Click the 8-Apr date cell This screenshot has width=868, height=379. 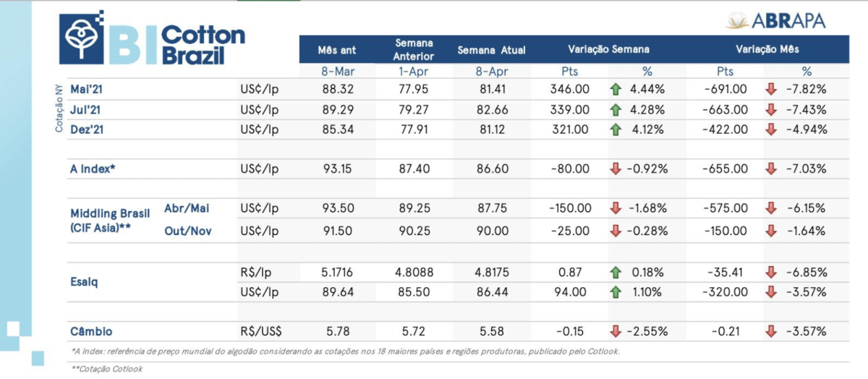point(492,72)
